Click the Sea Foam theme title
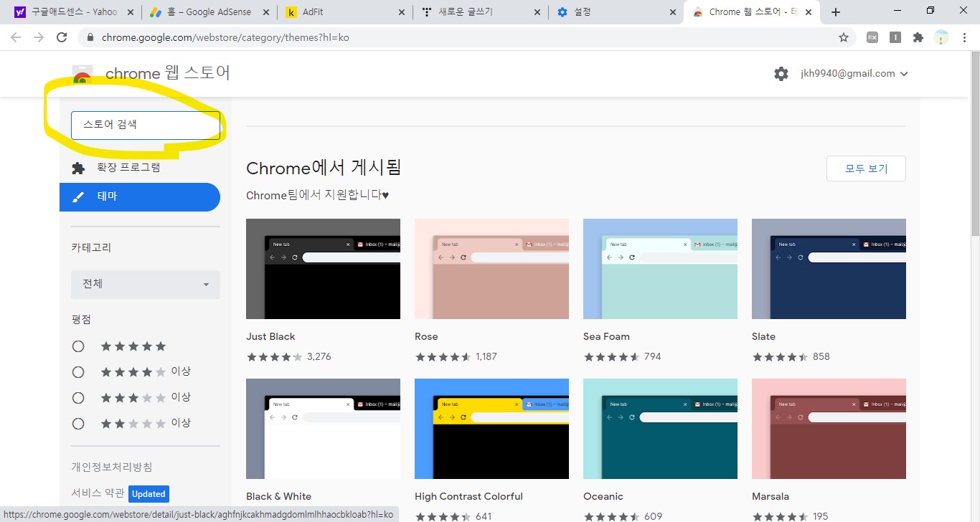The image size is (980, 522). (606, 336)
